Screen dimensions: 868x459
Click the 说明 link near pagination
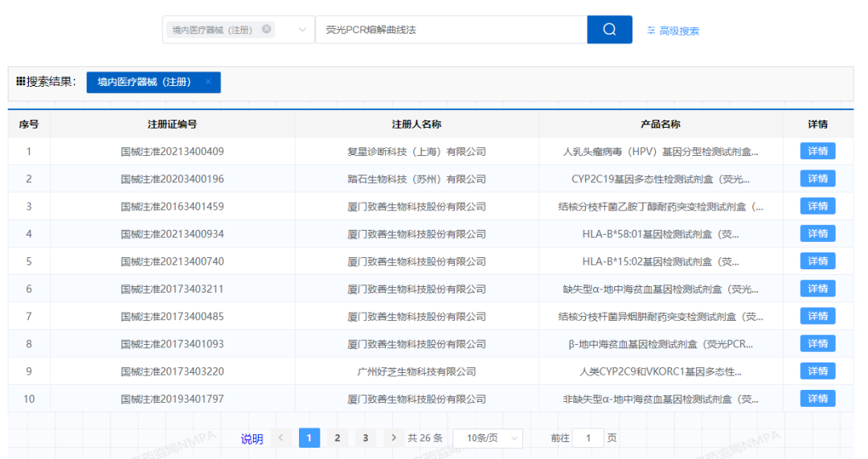tap(252, 439)
